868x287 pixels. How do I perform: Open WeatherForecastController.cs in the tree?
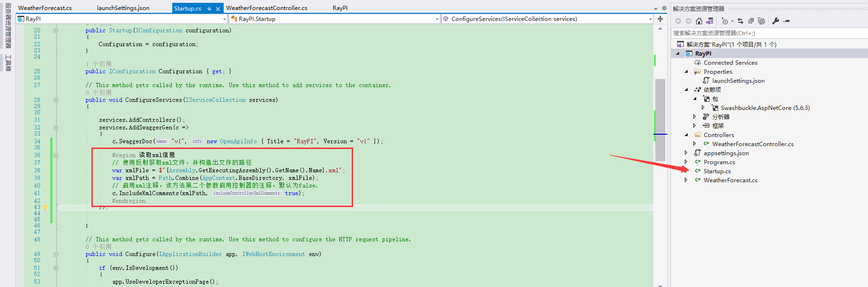pos(753,144)
